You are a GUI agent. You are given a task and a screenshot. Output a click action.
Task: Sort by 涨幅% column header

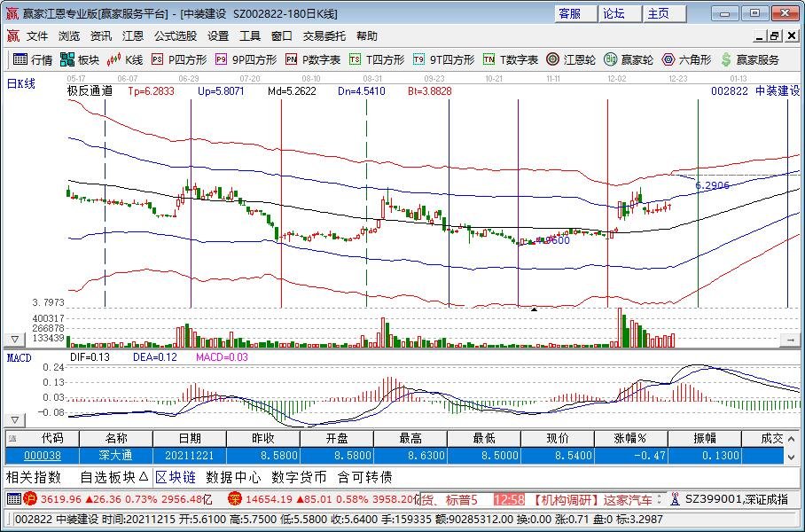point(631,438)
